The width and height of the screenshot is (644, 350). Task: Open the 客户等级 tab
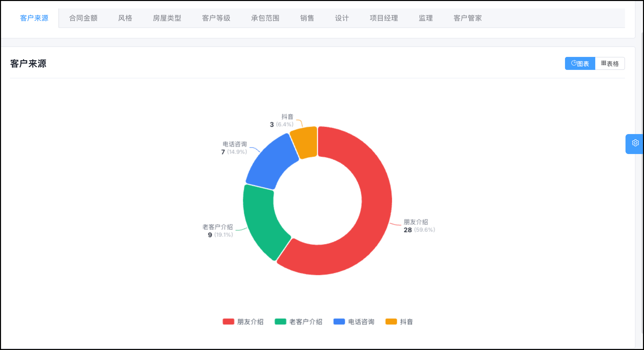[x=216, y=18]
